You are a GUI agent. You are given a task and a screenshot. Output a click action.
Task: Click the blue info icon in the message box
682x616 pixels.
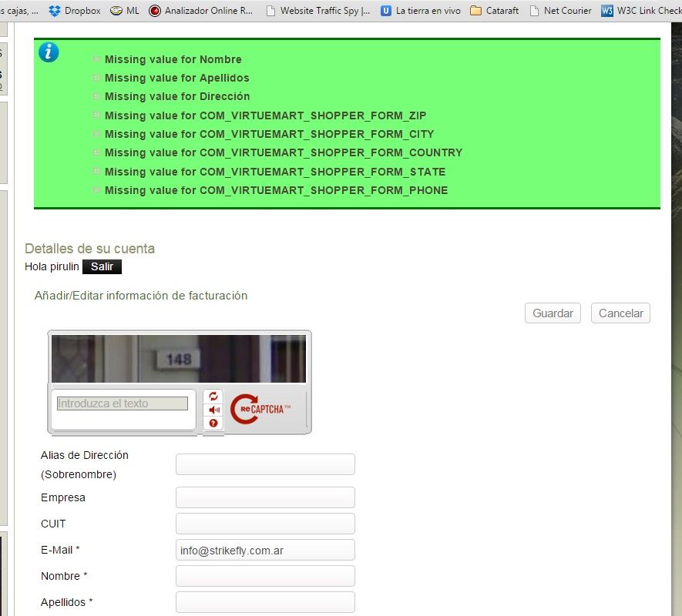point(49,52)
